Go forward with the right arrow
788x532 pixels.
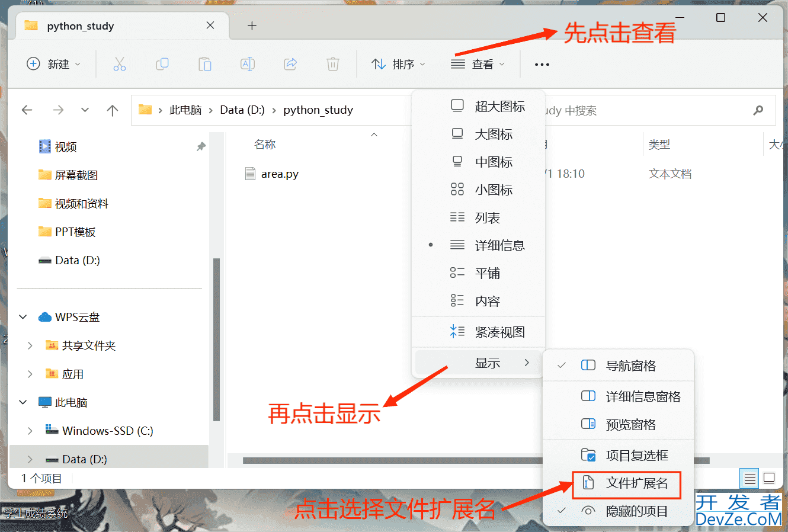tap(58, 110)
